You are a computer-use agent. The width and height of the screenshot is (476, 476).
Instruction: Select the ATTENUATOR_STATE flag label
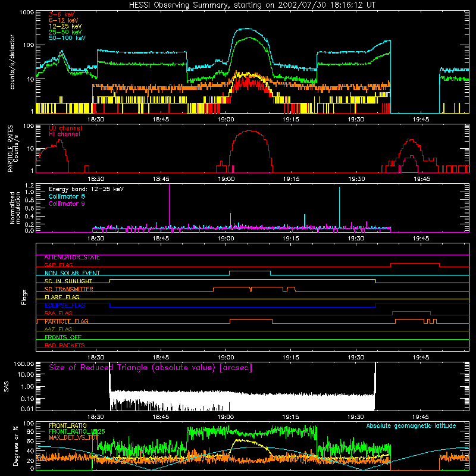coord(72,258)
